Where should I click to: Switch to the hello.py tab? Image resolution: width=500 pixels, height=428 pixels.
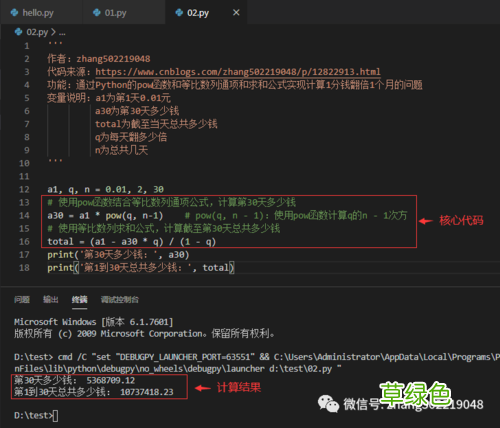pos(38,13)
